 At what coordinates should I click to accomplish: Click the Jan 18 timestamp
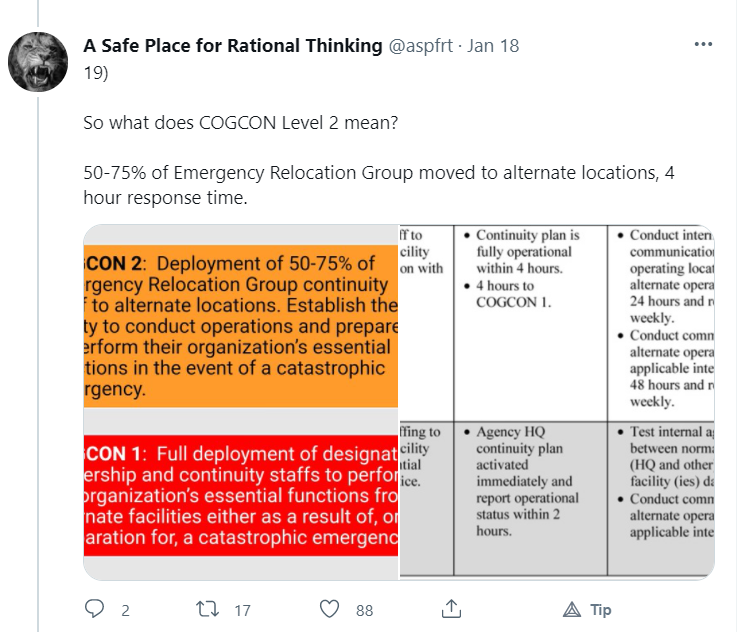click(x=492, y=46)
